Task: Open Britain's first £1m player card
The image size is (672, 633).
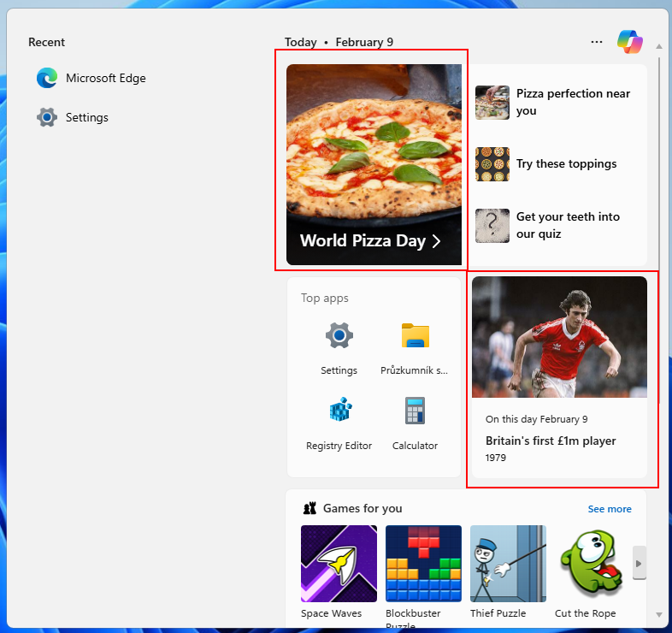Action: [559, 376]
